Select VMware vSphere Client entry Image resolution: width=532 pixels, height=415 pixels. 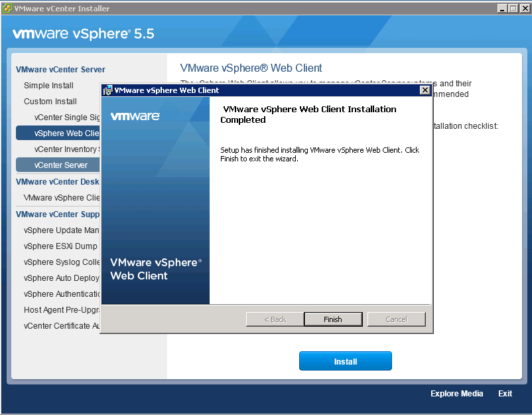click(x=62, y=197)
